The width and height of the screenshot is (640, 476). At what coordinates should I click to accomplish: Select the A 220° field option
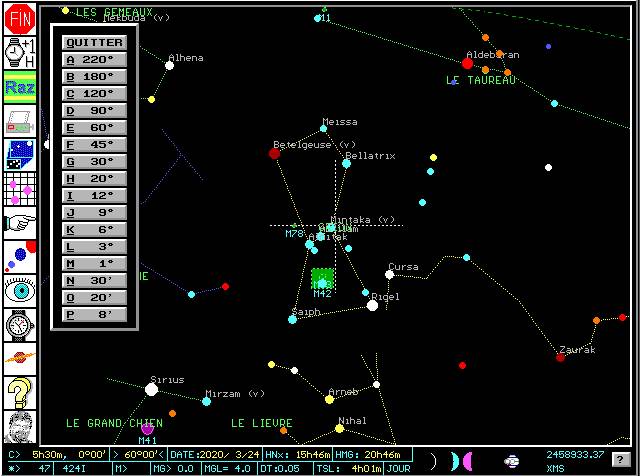(x=94, y=60)
